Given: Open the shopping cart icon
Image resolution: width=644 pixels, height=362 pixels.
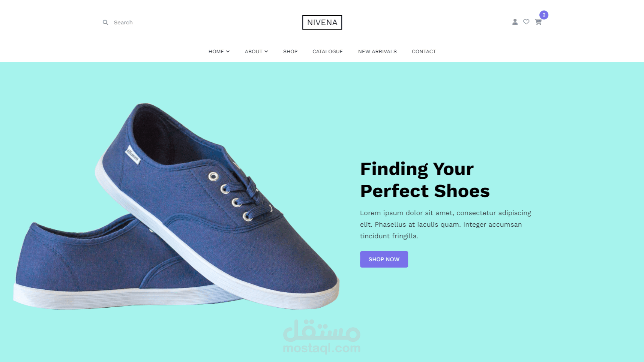Looking at the screenshot, I should (x=538, y=22).
